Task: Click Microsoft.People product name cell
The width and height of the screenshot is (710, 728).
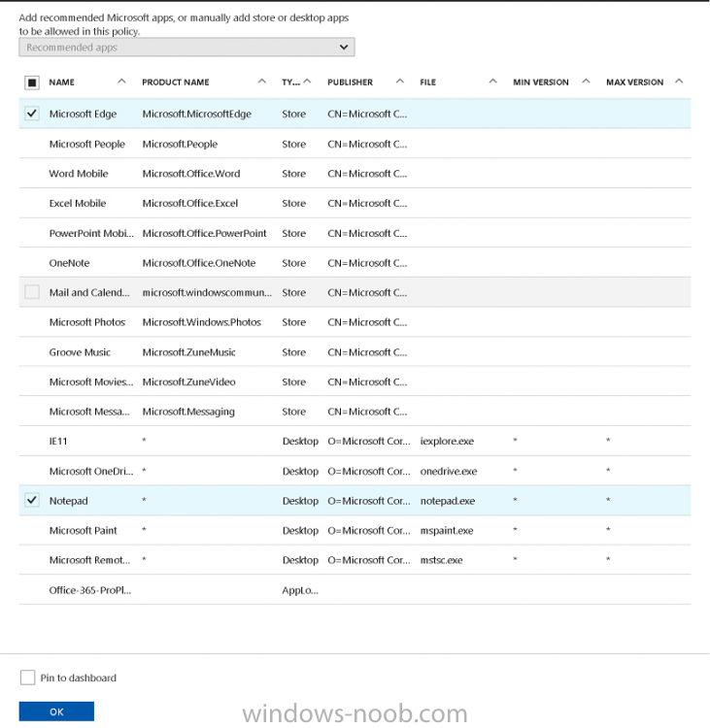Action: pyautogui.click(x=180, y=144)
